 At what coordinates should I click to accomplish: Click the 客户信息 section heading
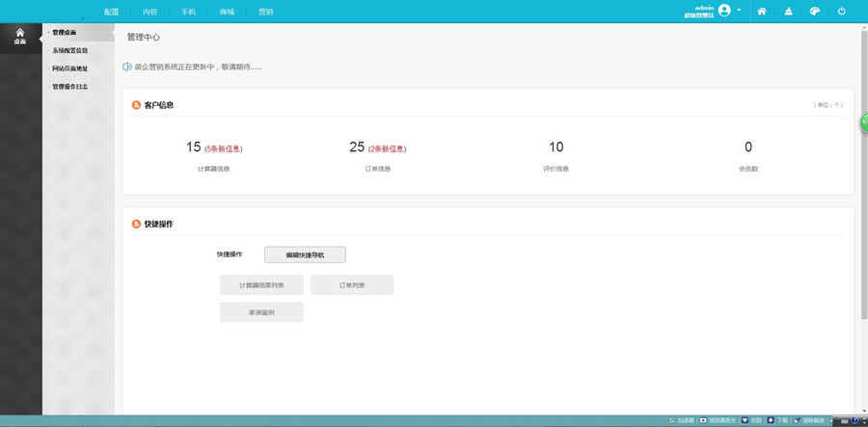[x=159, y=105]
